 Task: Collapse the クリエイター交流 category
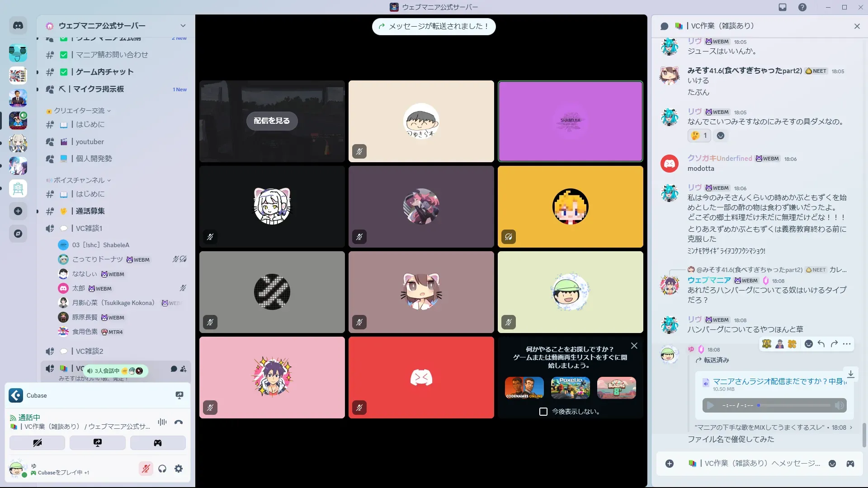[x=79, y=111]
